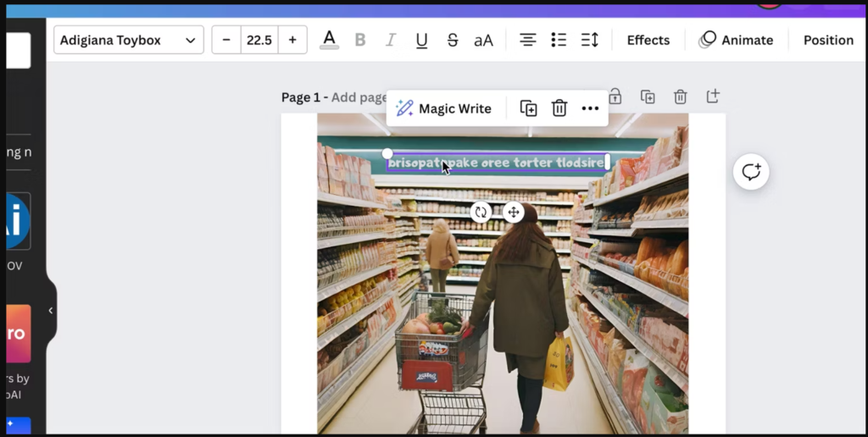This screenshot has width=868, height=437.
Task: Open the Effects panel
Action: point(648,40)
